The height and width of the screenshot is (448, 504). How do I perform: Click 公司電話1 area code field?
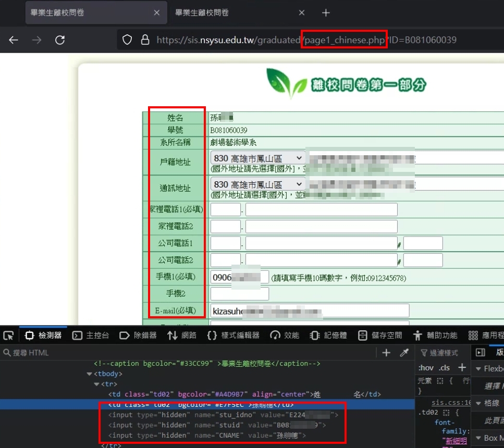[225, 243]
